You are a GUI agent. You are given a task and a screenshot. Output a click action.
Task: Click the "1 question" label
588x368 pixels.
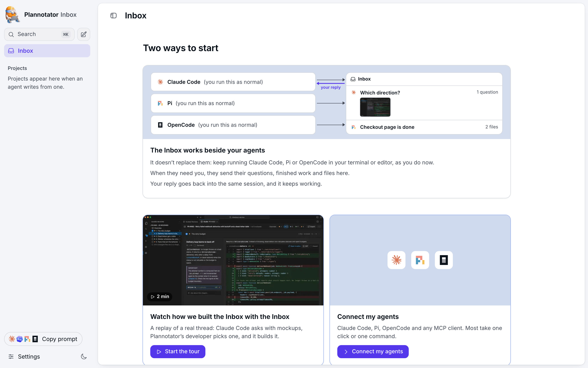point(487,92)
